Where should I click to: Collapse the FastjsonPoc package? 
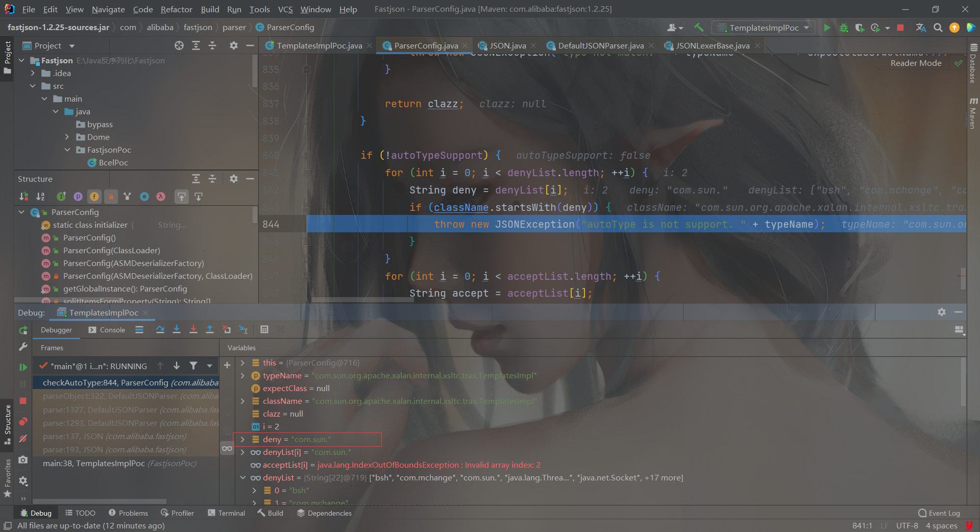(67, 150)
